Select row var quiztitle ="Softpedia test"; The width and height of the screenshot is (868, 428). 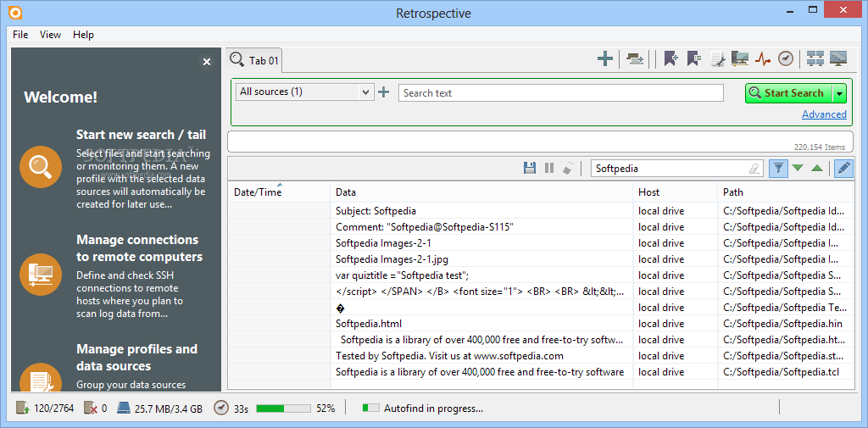[x=541, y=275]
